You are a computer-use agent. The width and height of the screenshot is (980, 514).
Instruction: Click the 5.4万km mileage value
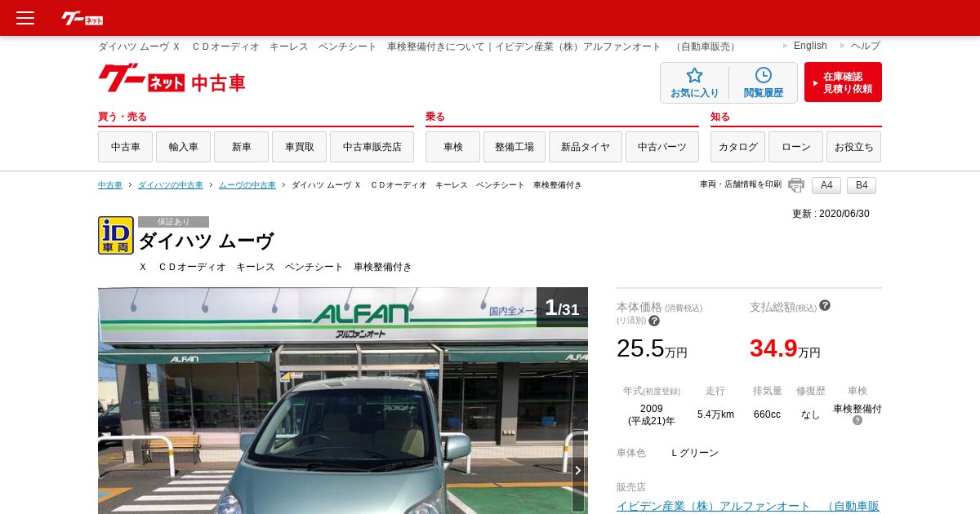715,414
